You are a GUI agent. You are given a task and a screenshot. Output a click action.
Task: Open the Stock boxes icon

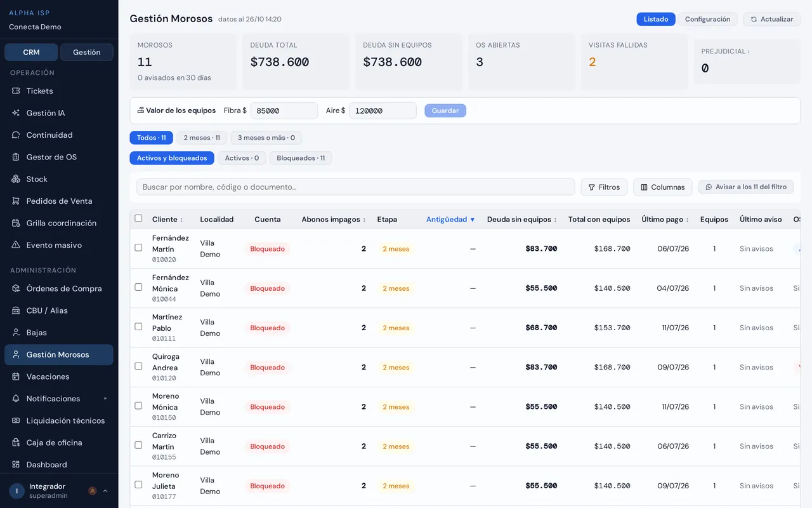16,179
